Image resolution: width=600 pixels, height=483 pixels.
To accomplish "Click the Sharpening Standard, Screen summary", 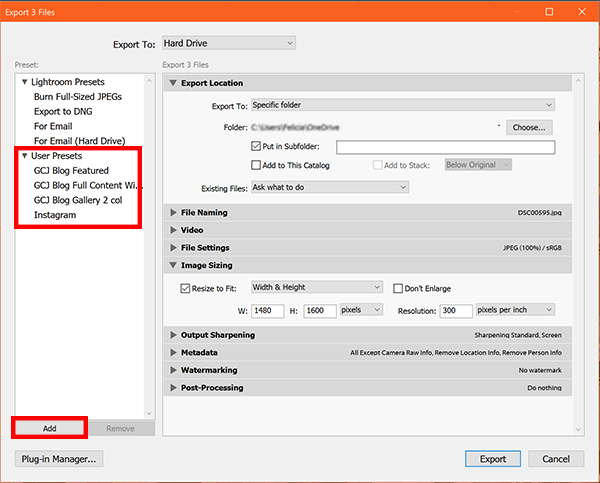I will point(518,335).
